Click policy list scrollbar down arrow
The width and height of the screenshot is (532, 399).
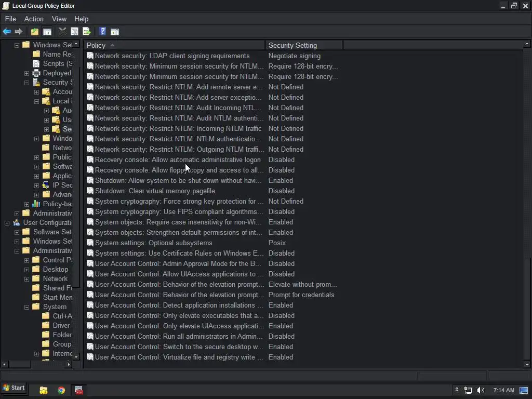pos(527,365)
